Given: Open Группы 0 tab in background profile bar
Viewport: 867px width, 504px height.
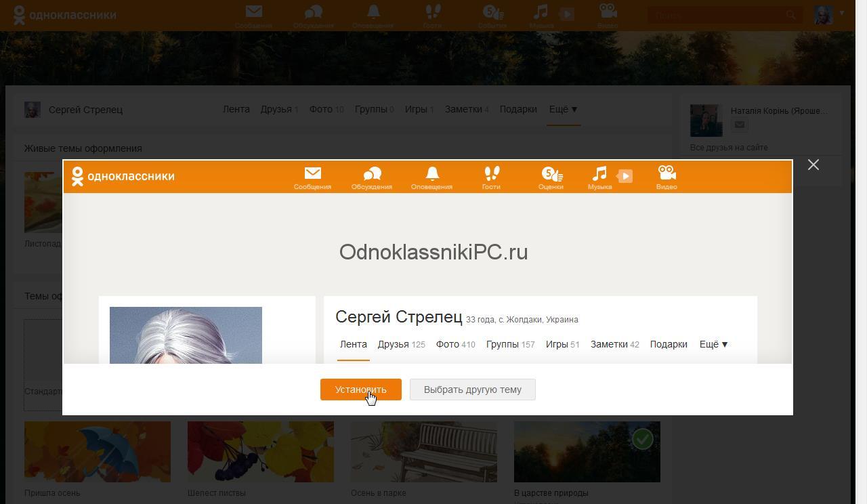Looking at the screenshot, I should [x=375, y=109].
